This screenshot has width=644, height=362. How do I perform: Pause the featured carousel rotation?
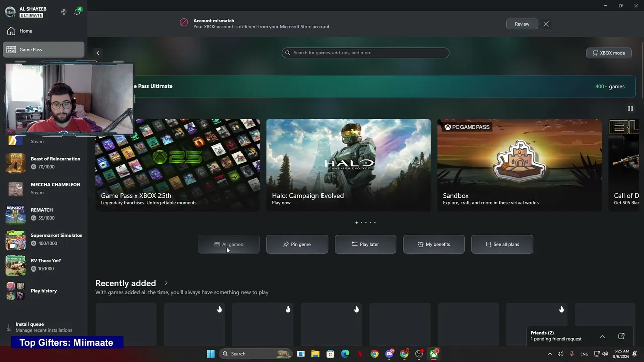(630, 108)
